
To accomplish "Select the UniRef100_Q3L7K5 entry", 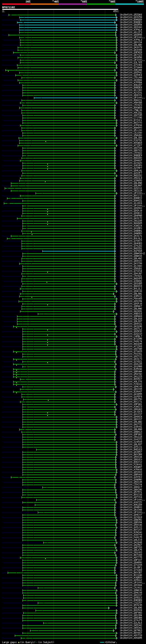I will pos(131,63).
